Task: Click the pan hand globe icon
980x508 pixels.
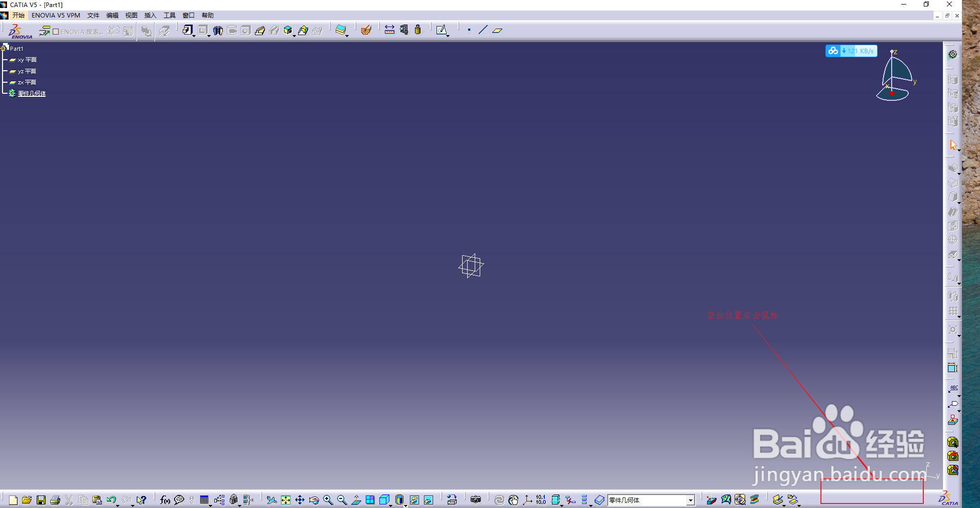Action: pos(513,500)
